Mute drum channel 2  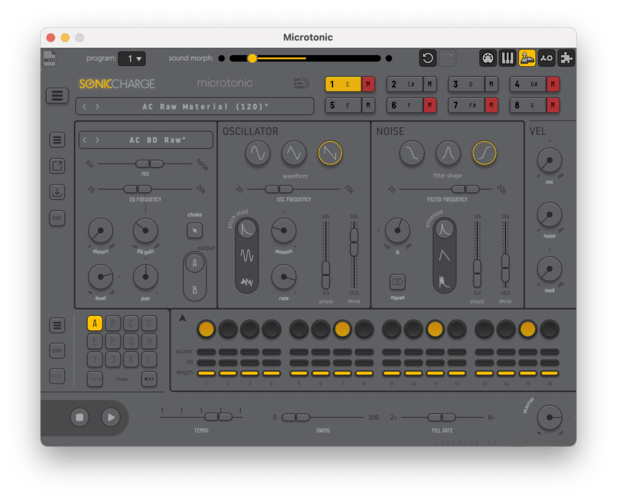click(430, 84)
